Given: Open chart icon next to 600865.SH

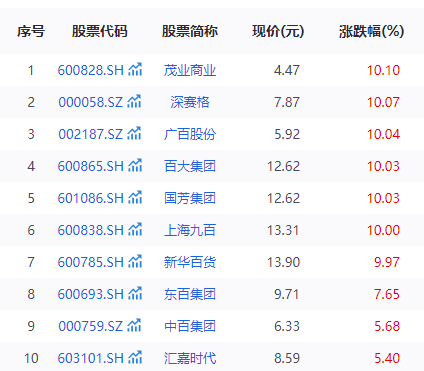Looking at the screenshot, I should pos(135,166).
